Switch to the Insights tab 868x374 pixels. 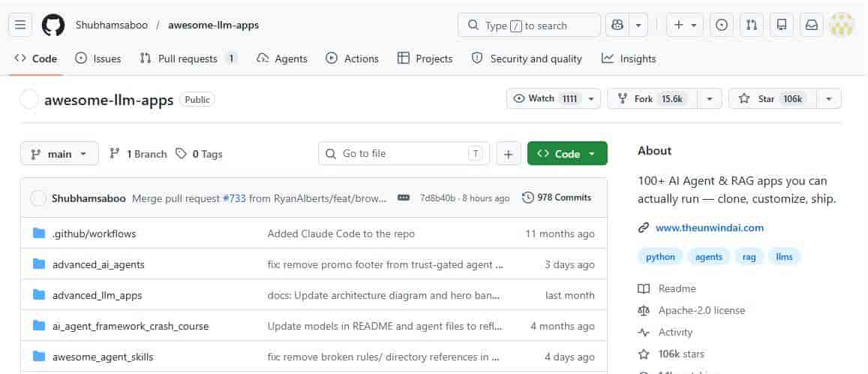[x=629, y=59]
